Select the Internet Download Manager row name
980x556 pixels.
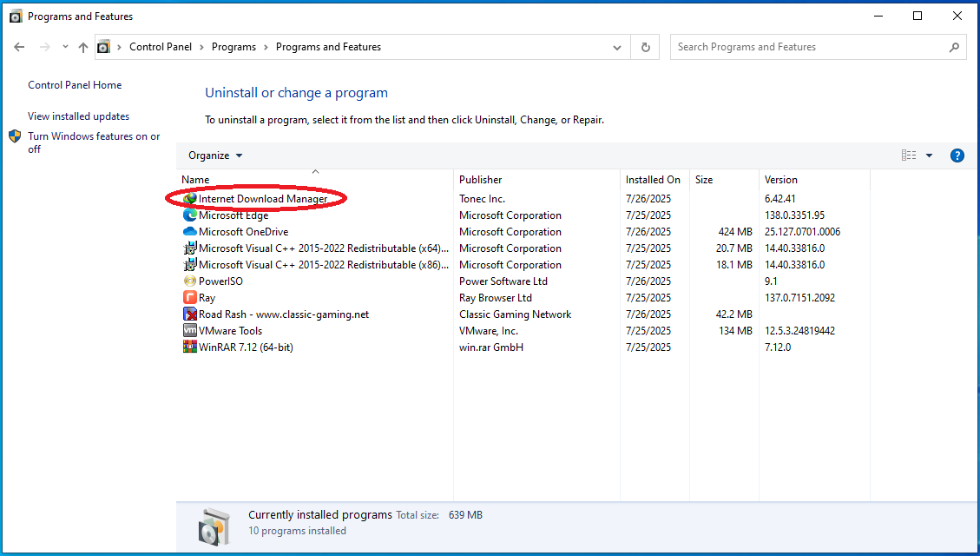[x=263, y=199]
